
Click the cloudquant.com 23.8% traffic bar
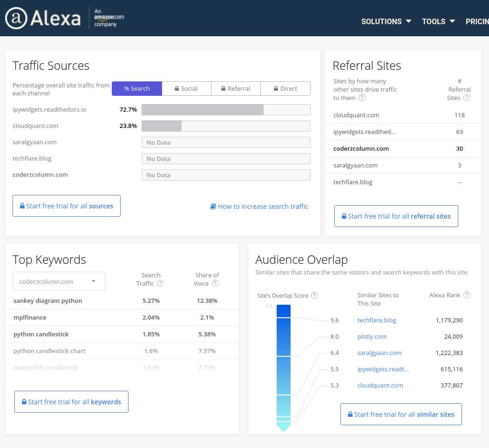click(x=226, y=126)
